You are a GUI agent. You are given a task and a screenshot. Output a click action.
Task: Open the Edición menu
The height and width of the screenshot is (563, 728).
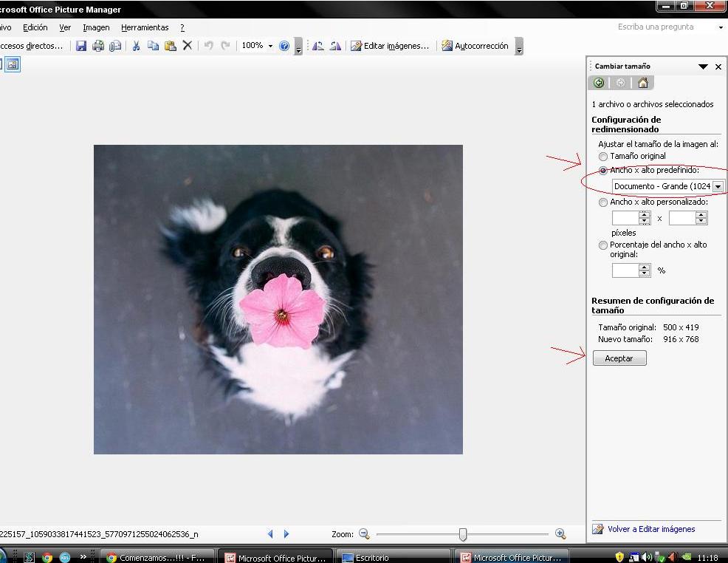coord(35,27)
